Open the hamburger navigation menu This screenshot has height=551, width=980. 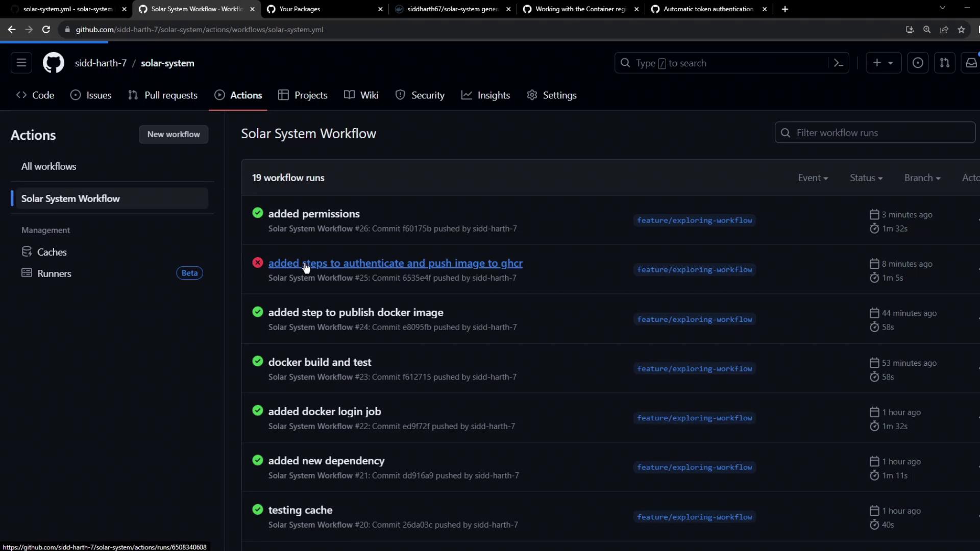21,63
